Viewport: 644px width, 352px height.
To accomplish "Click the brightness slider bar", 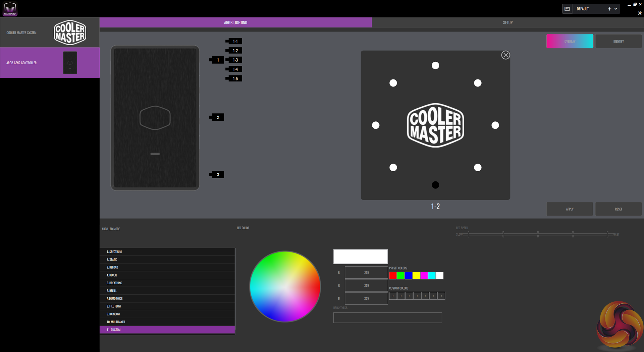I will (388, 318).
